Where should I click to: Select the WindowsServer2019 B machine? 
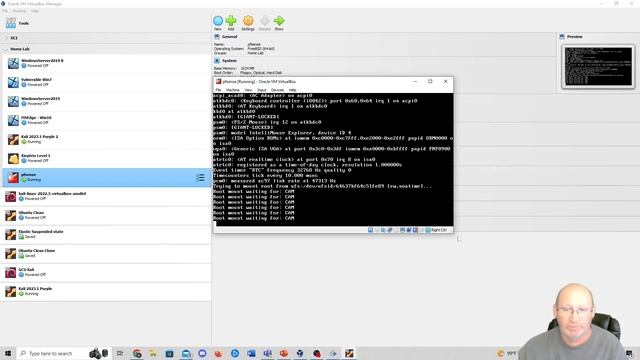coord(107,63)
